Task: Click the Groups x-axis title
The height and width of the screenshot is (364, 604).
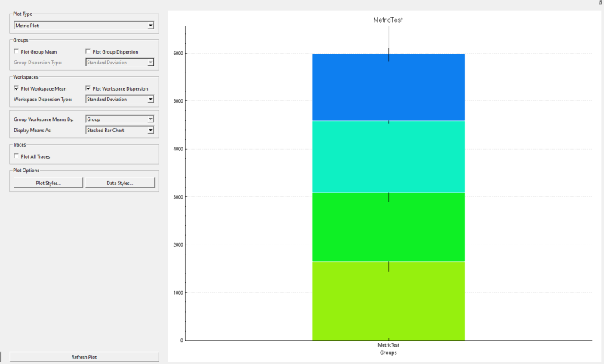Action: click(388, 353)
